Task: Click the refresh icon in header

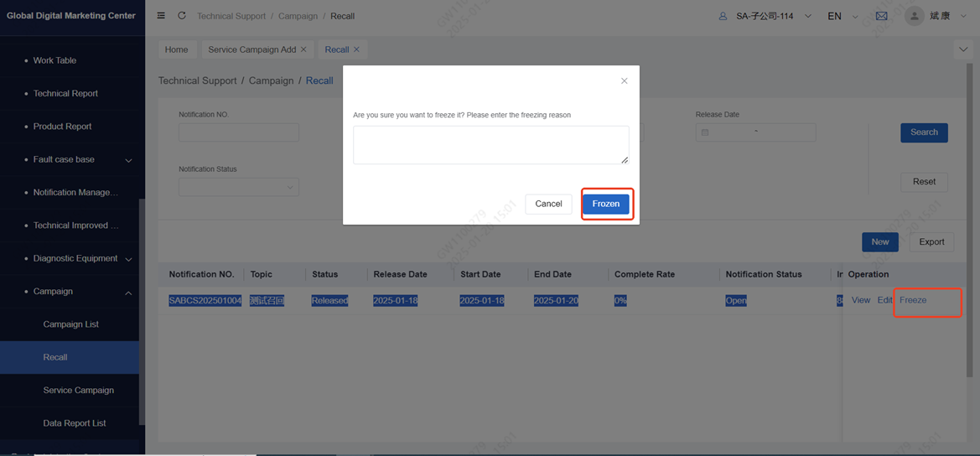Action: tap(181, 16)
